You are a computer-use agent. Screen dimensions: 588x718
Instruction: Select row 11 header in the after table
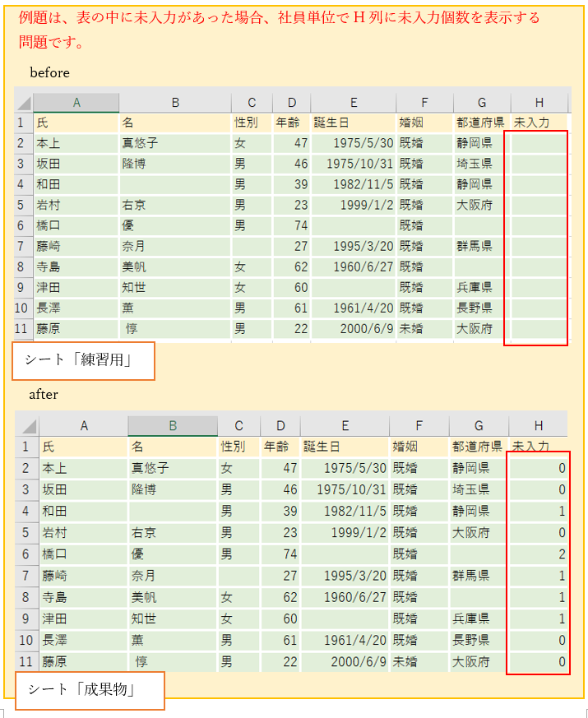tap(25, 661)
